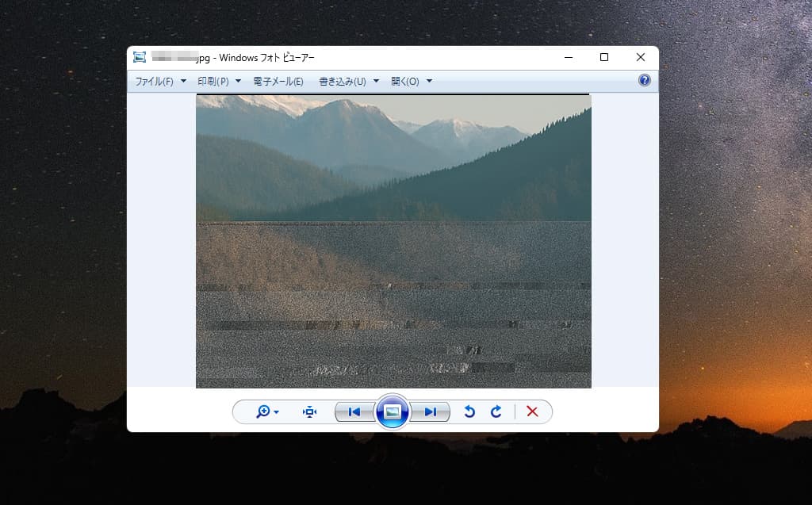Go to the next photo

coord(431,412)
